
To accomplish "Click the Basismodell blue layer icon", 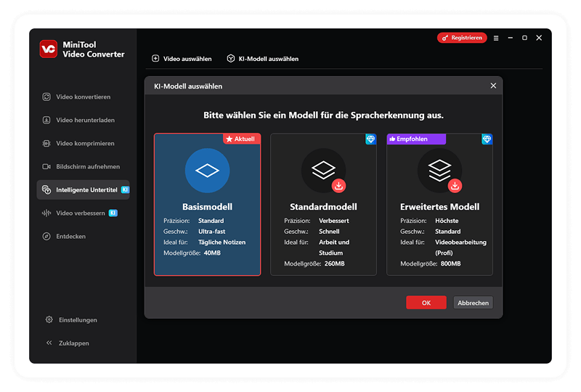I will click(207, 171).
